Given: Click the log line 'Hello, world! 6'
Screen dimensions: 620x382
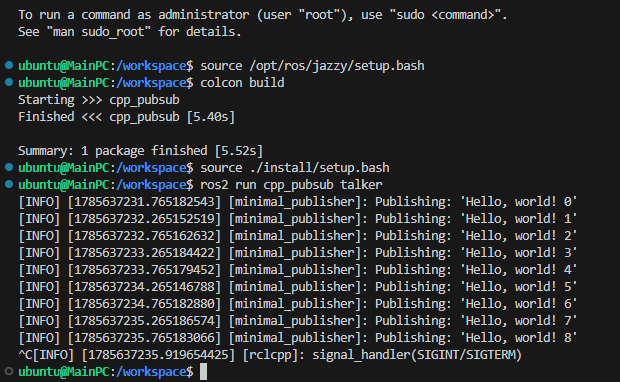Looking at the screenshot, I should 297,304.
